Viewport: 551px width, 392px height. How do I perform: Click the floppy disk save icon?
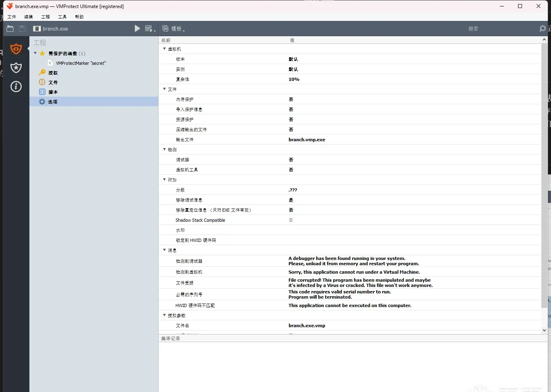[x=22, y=29]
